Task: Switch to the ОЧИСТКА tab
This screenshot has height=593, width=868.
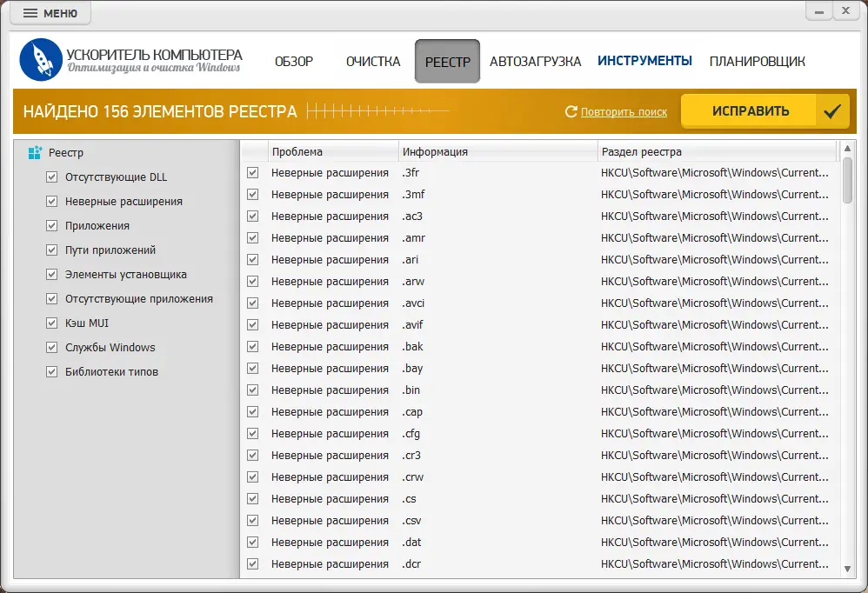Action: coord(373,62)
